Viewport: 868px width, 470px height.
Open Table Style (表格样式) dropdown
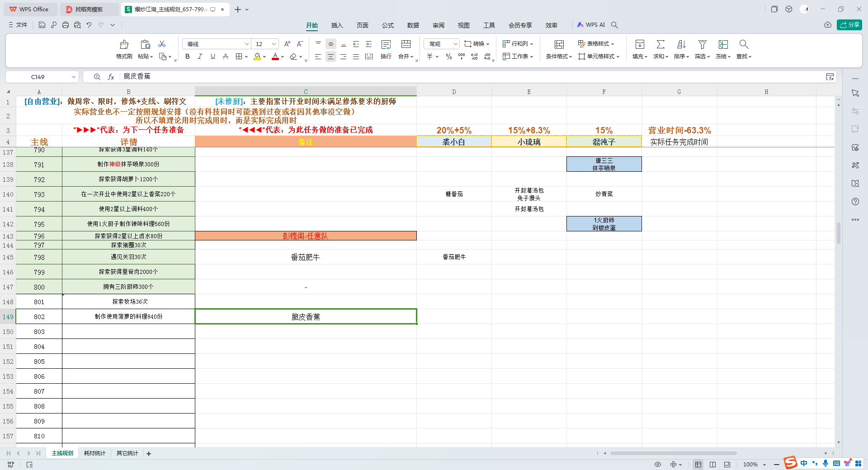pos(596,44)
